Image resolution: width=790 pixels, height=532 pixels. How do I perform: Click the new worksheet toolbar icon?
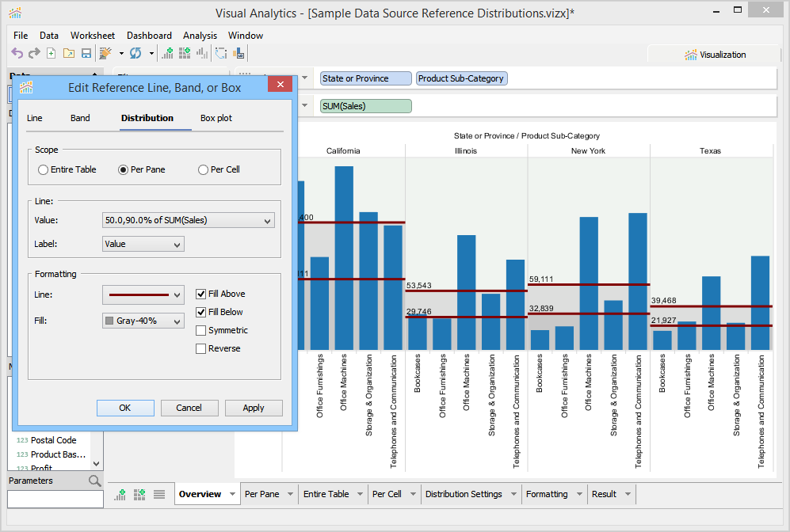click(167, 53)
